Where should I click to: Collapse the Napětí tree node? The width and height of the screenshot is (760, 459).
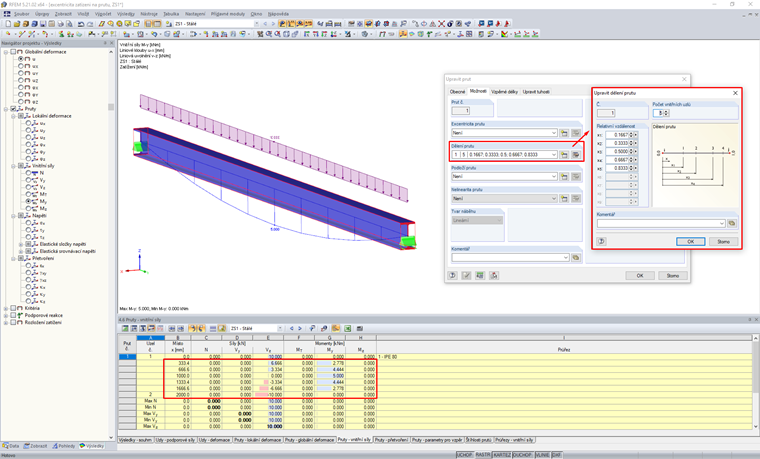[14, 216]
